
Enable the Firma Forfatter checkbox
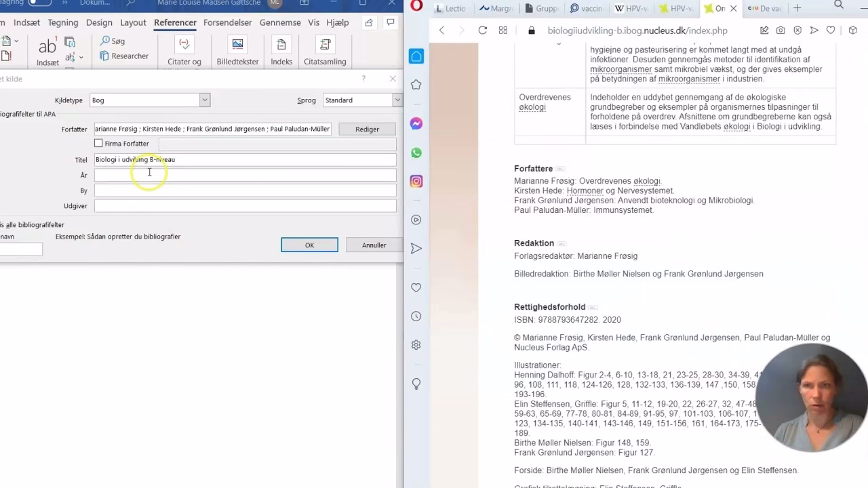pos(98,143)
